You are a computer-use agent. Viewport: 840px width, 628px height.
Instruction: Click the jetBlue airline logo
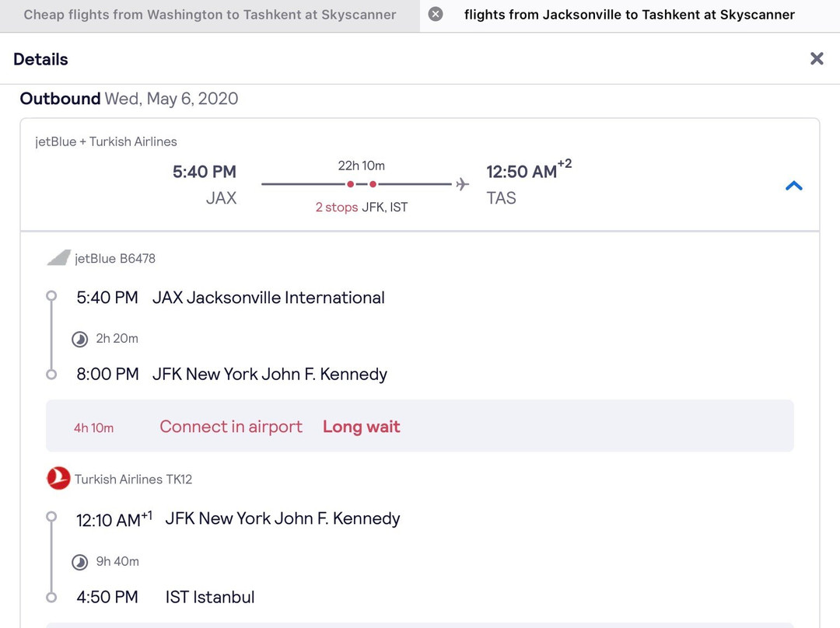click(58, 258)
